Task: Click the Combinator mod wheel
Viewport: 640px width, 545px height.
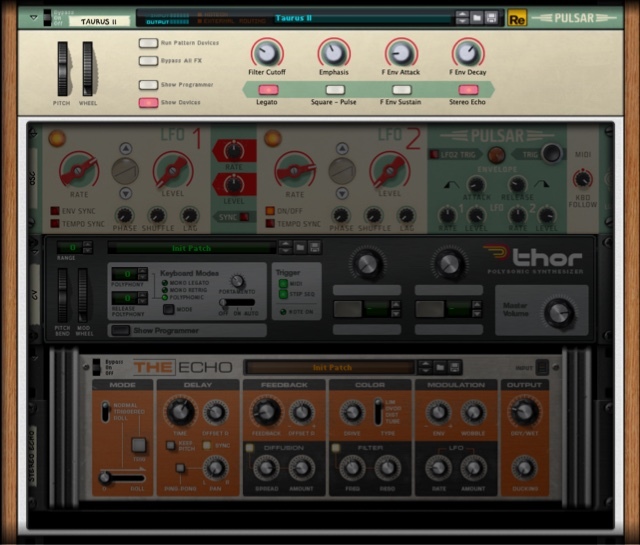Action: pyautogui.click(x=88, y=69)
